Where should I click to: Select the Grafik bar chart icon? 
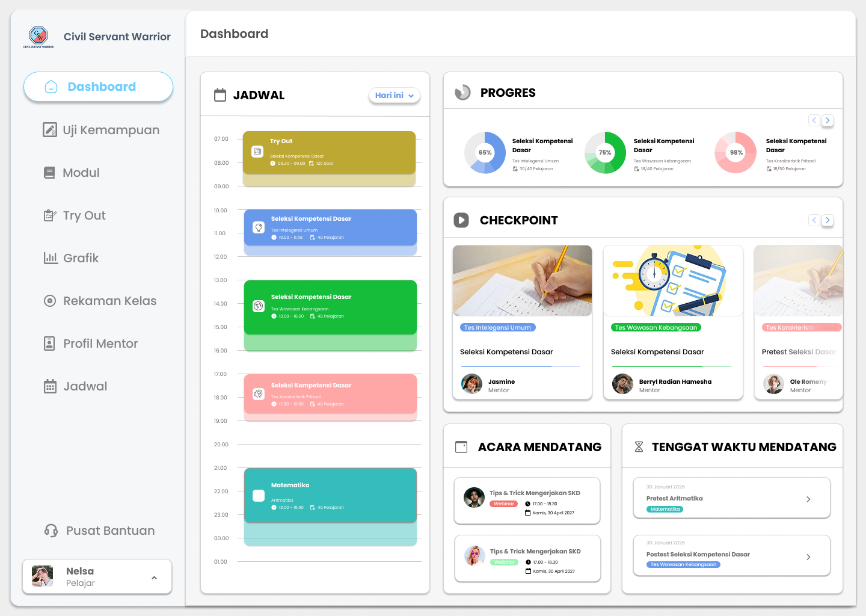tap(51, 258)
